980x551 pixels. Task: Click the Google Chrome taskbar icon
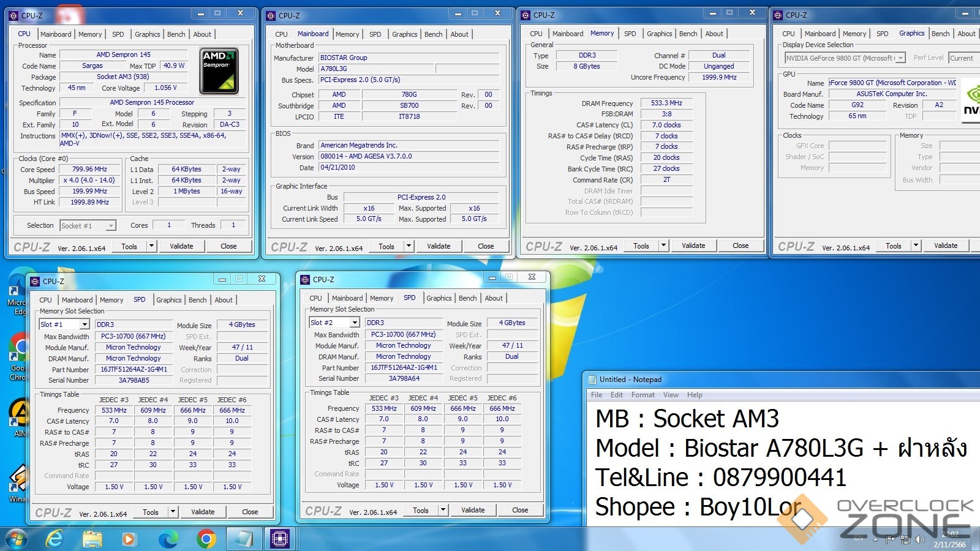(x=206, y=539)
